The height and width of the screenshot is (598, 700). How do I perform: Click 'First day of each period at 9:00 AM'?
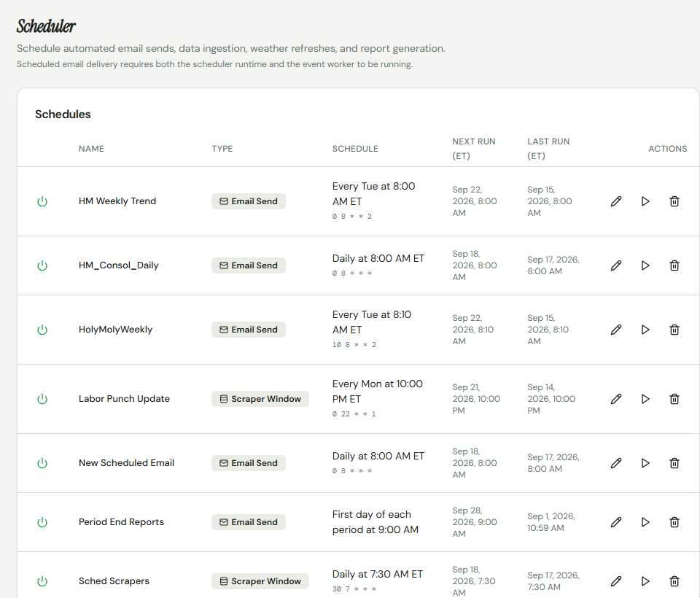pos(376,522)
